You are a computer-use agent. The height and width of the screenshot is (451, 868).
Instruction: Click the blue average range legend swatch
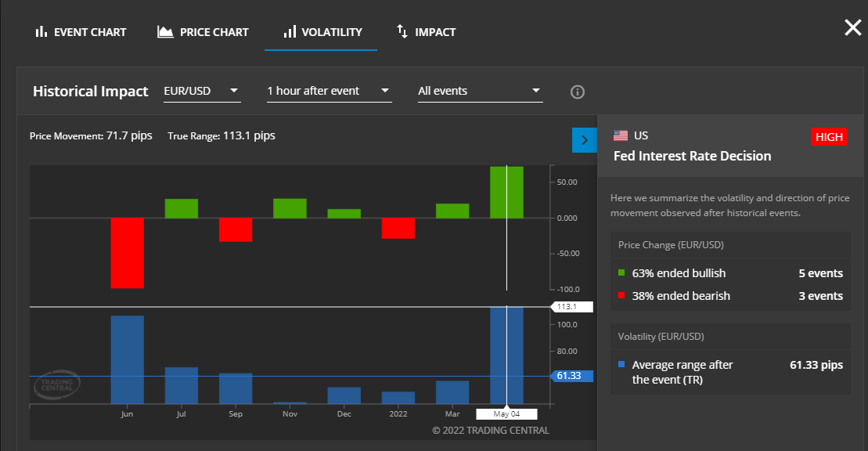(x=621, y=364)
